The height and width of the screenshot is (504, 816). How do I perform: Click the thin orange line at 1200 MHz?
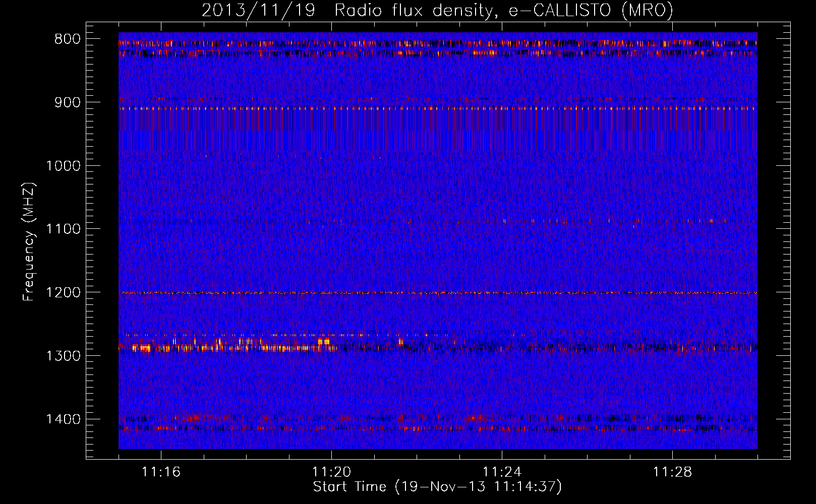click(x=438, y=293)
